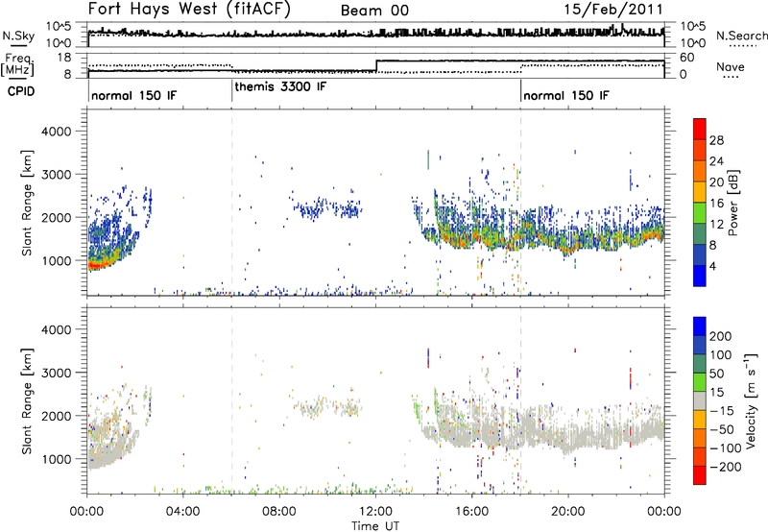Click the gray -15 to 15 velocity band
768x532 pixels.
pyautogui.click(x=700, y=400)
